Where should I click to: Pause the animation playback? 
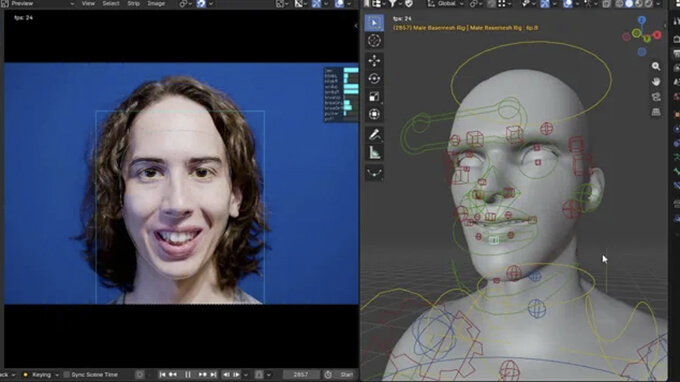(188, 375)
